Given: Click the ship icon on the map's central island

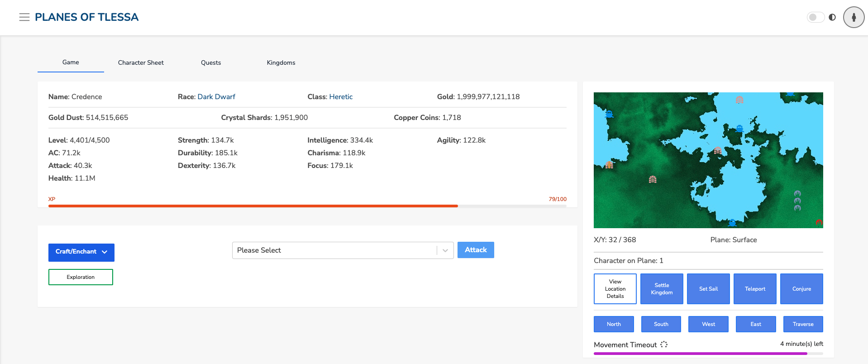Looking at the screenshot, I should click(x=739, y=129).
